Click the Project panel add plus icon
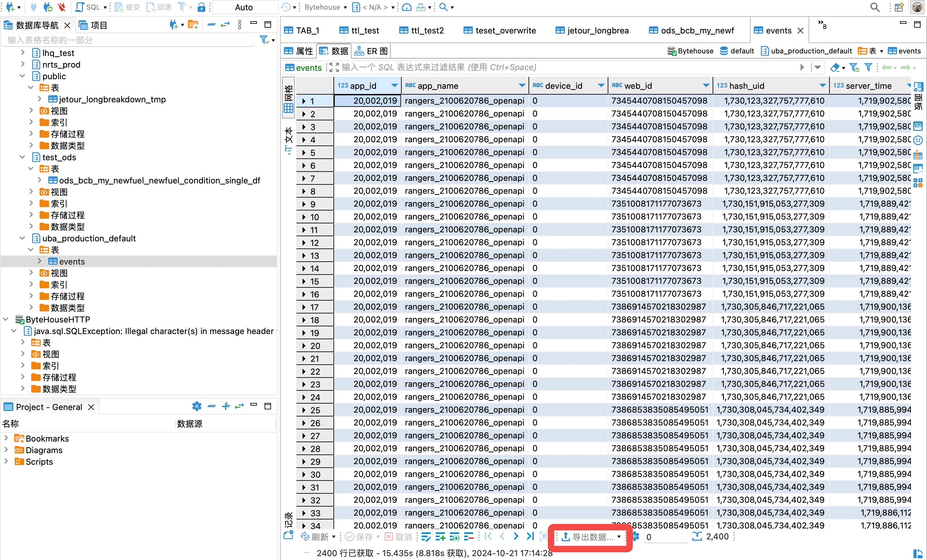 (226, 406)
